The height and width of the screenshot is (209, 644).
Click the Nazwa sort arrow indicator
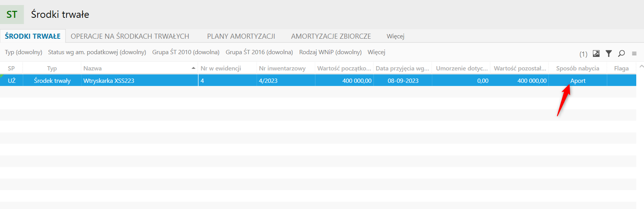(194, 68)
